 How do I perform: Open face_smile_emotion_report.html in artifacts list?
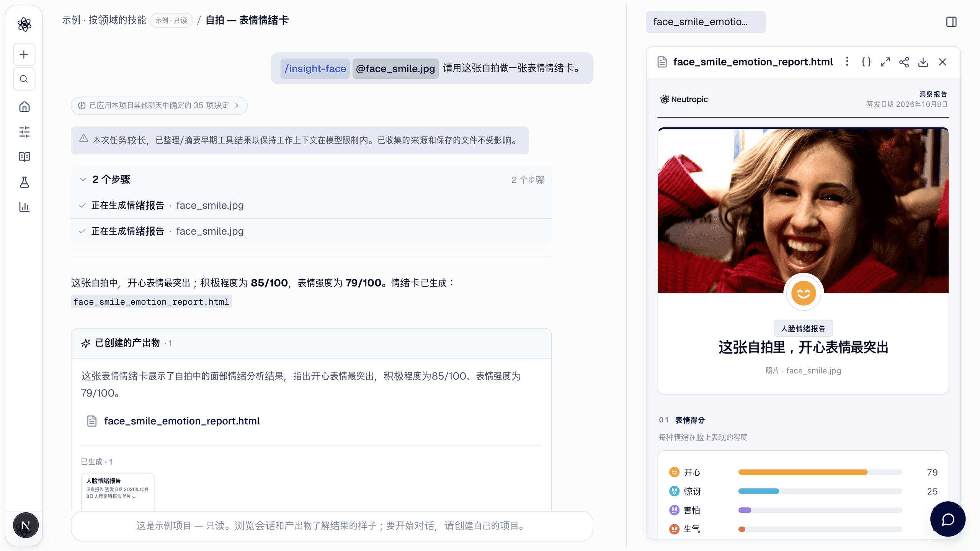[182, 421]
